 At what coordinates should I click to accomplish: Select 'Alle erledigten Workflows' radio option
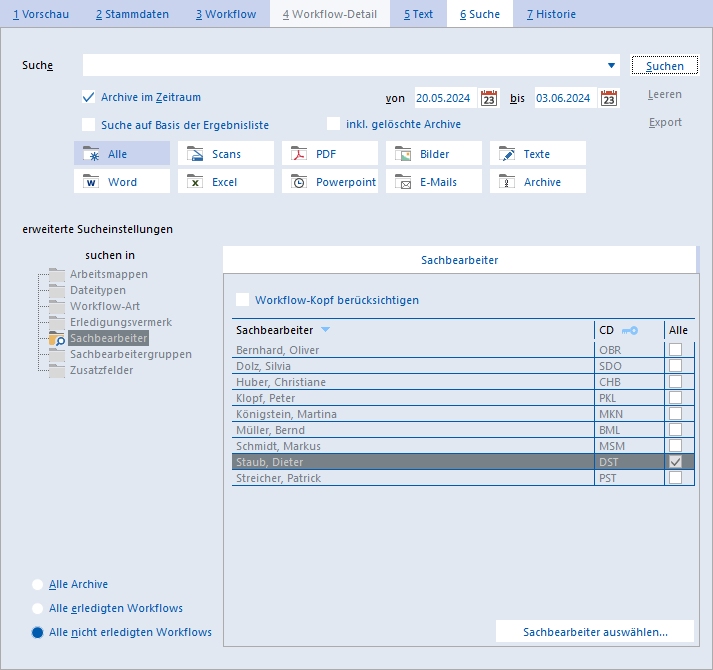(x=38, y=608)
